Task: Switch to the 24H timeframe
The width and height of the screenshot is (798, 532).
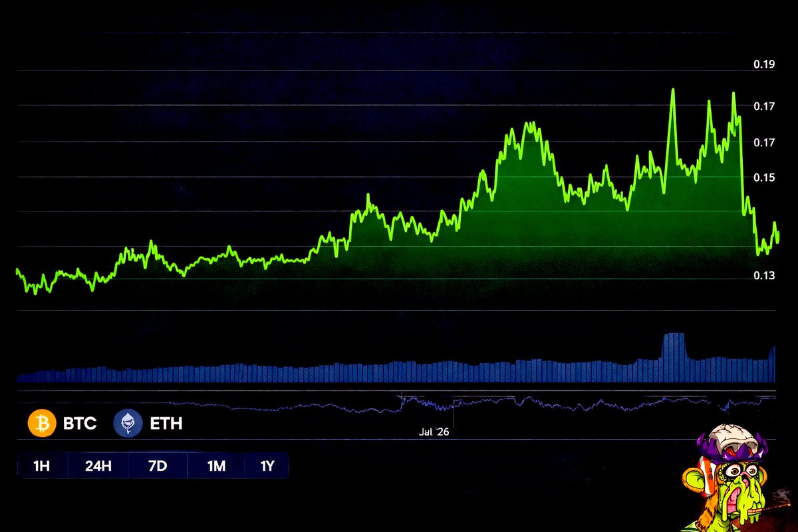Action: pyautogui.click(x=98, y=466)
